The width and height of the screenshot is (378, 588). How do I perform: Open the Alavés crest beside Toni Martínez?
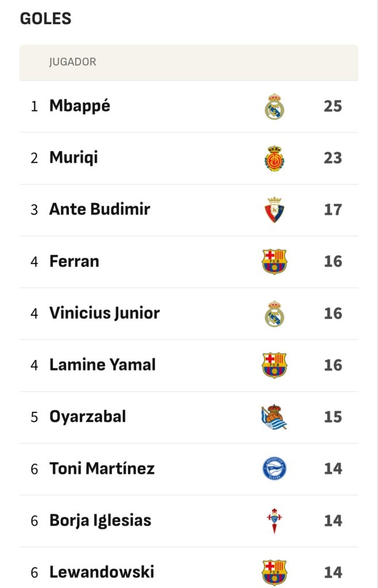[275, 469]
